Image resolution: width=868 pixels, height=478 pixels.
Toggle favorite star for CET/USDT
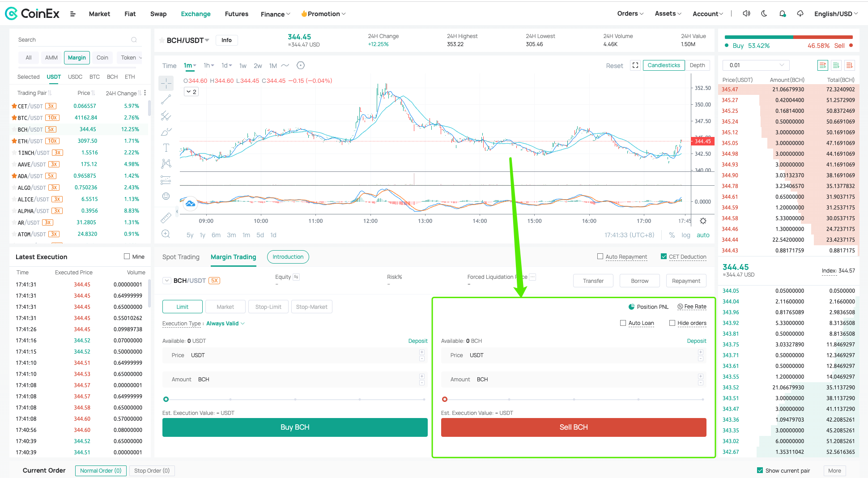tap(14, 106)
